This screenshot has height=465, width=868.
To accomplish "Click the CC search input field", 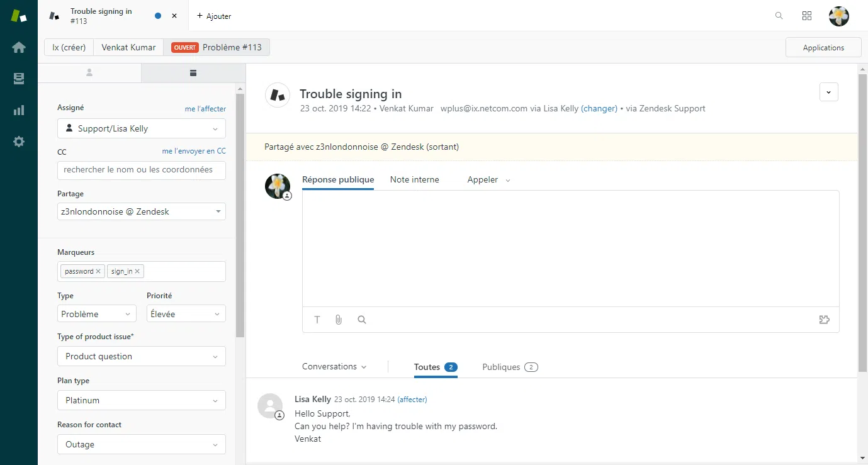I will (141, 170).
